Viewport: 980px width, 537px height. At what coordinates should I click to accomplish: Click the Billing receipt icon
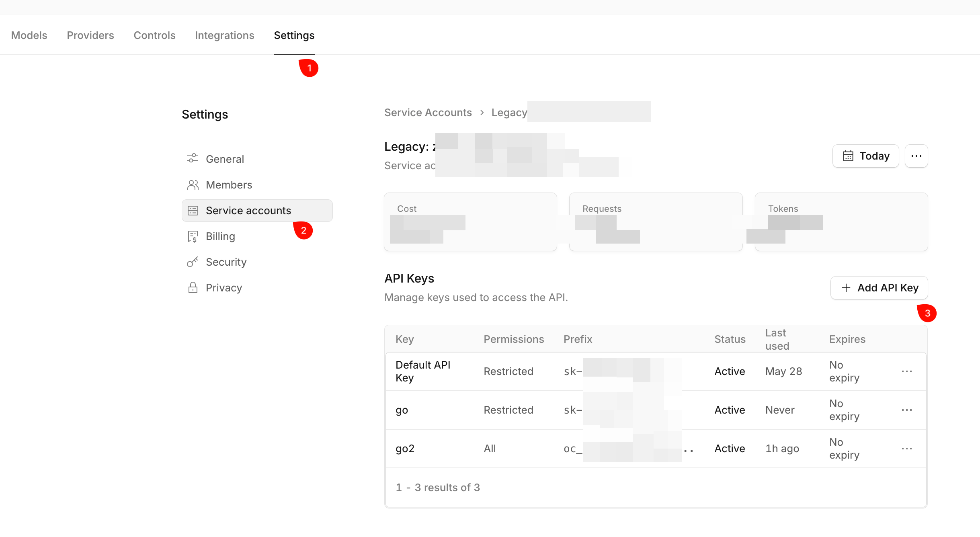point(193,236)
